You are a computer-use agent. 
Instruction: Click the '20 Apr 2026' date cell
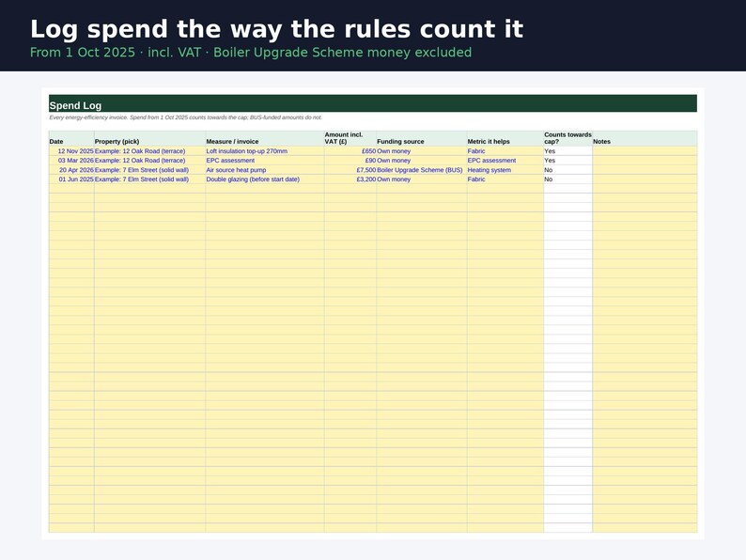(x=71, y=170)
